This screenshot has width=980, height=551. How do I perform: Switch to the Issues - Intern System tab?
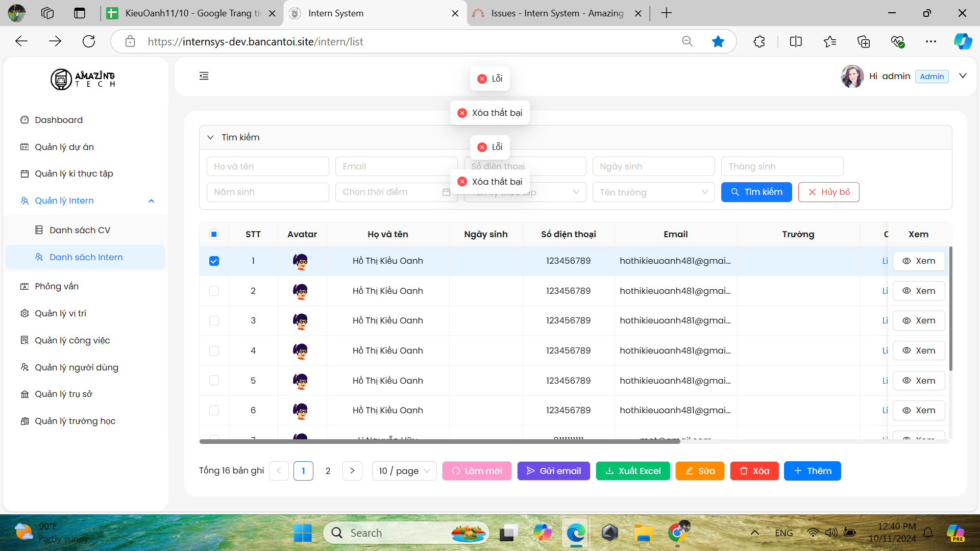(556, 13)
